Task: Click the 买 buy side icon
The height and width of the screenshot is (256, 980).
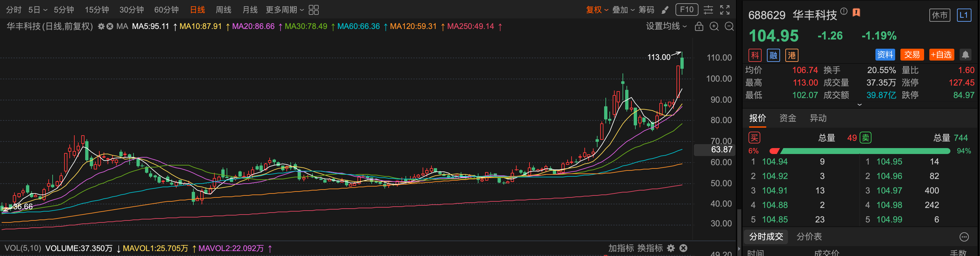Action: (x=754, y=138)
